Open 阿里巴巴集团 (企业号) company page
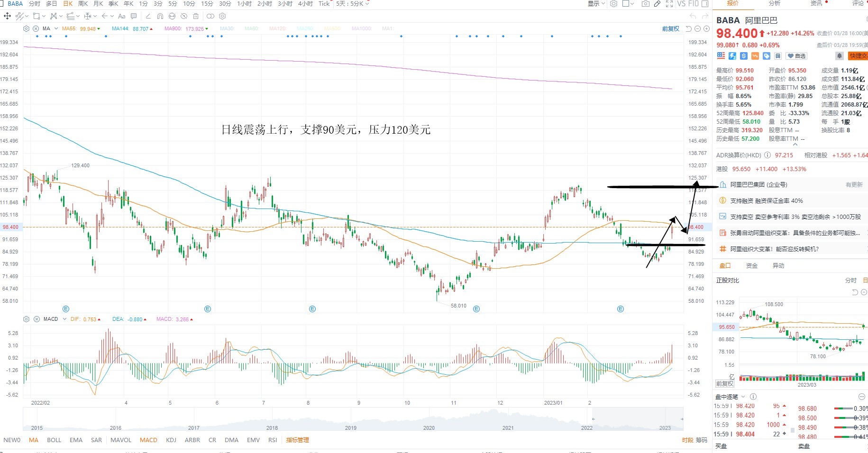The width and height of the screenshot is (868, 453). click(x=758, y=184)
